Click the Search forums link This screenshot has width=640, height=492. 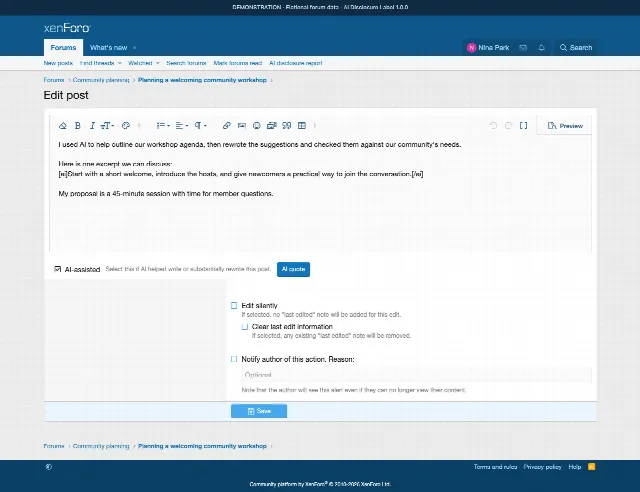[x=186, y=63]
